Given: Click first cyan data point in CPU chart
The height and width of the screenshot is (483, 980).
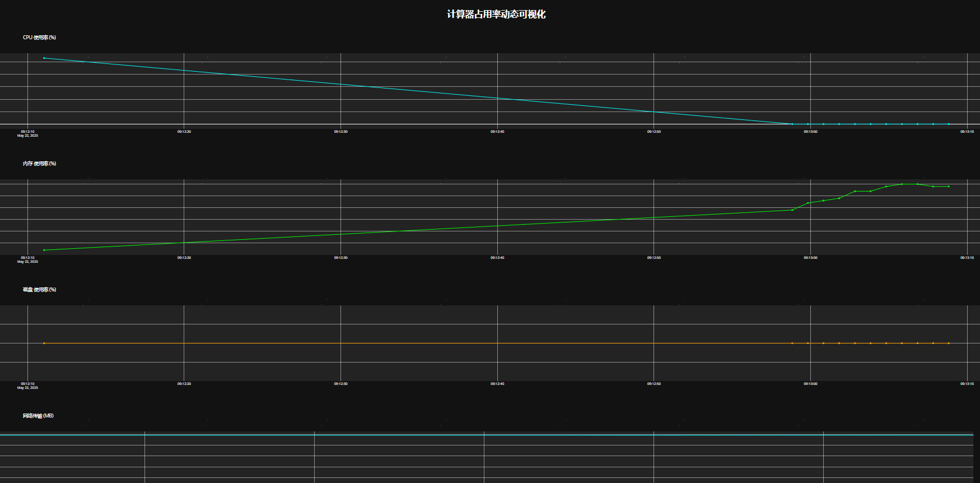Looking at the screenshot, I should click(44, 58).
